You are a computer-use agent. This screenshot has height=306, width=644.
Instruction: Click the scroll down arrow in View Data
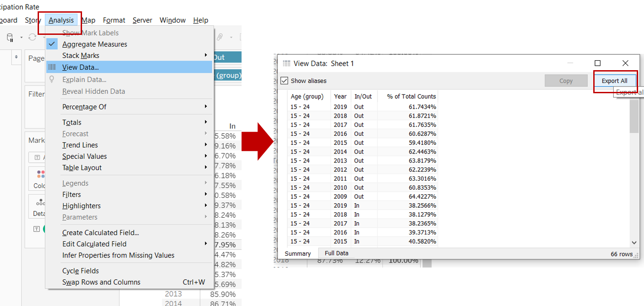[634, 243]
